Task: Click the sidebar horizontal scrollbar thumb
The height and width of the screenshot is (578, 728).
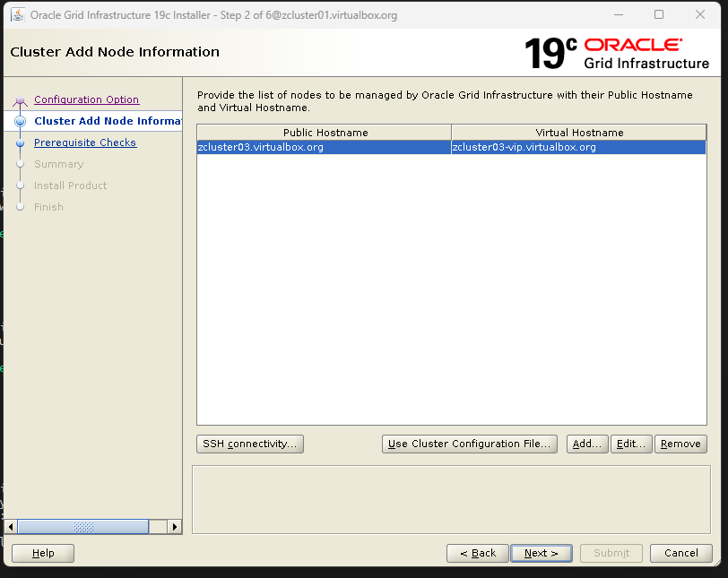Action: [x=83, y=527]
